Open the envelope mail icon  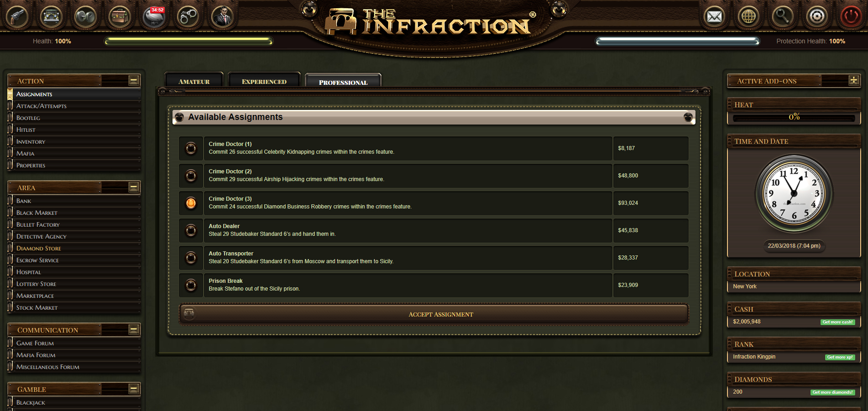coord(714,17)
